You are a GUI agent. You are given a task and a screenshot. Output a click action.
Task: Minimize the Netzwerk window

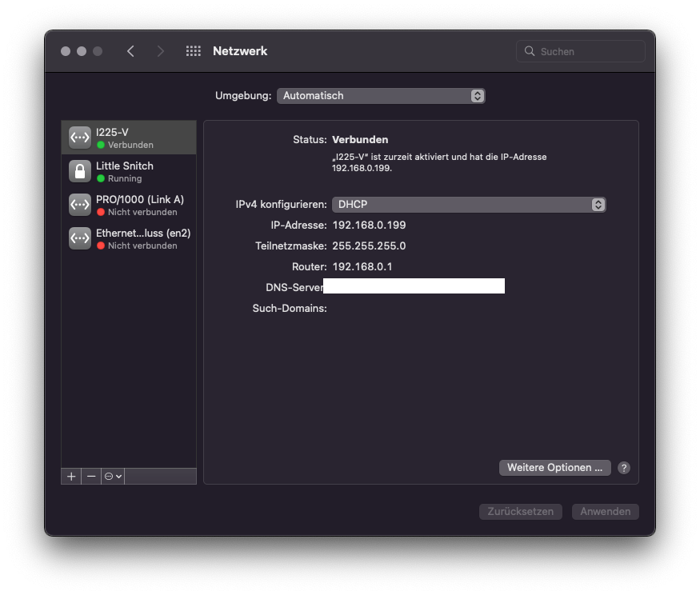click(82, 51)
